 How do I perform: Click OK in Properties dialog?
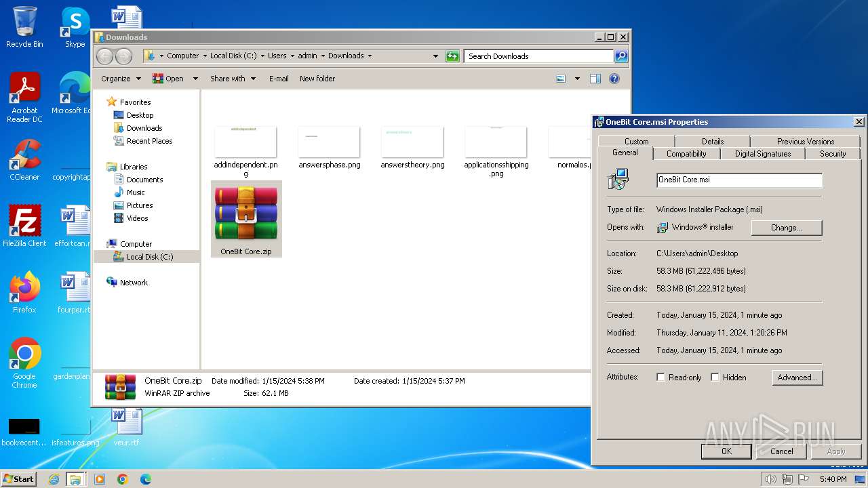(726, 451)
